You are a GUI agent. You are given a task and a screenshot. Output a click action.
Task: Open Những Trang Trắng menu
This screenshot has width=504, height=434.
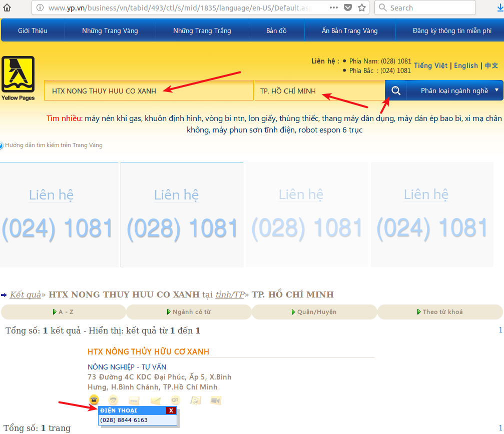pos(202,30)
